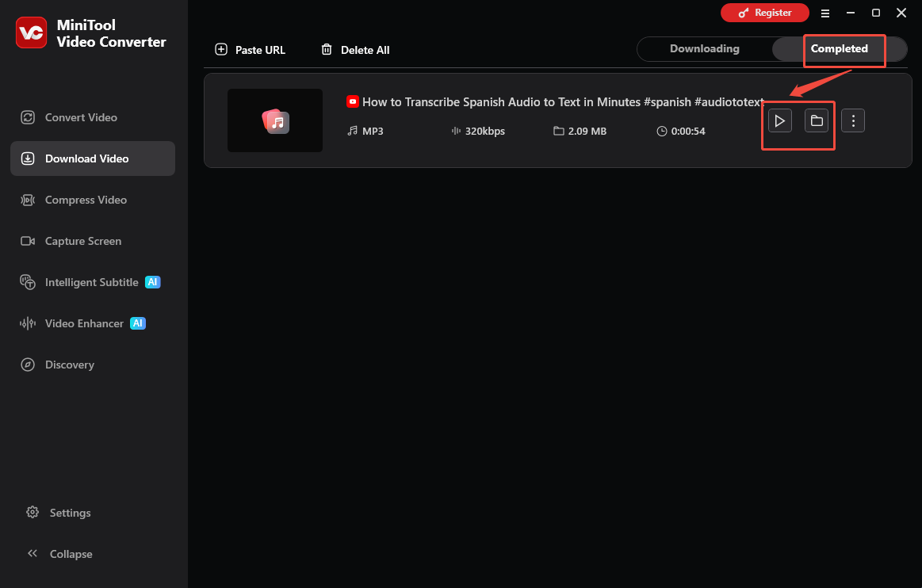
Task: Click the Paste URL button
Action: (250, 50)
